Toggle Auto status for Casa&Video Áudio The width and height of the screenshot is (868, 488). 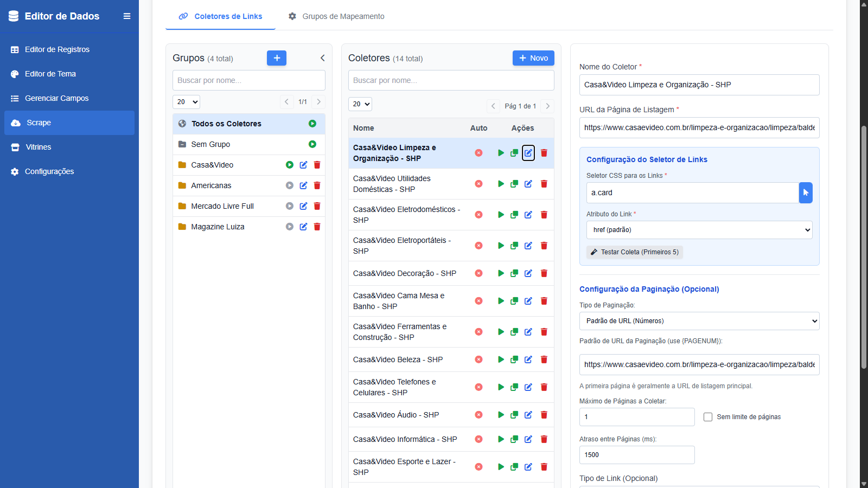pos(478,415)
